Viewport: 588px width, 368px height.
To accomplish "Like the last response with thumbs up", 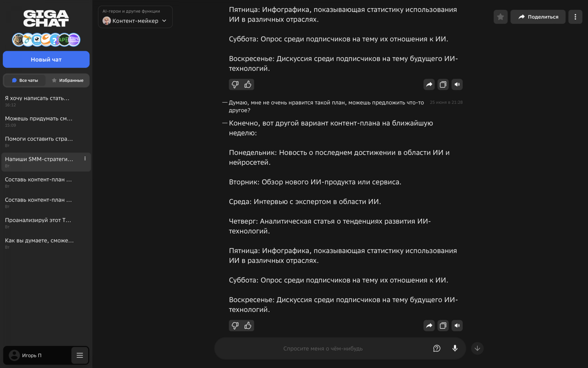I will tap(248, 326).
